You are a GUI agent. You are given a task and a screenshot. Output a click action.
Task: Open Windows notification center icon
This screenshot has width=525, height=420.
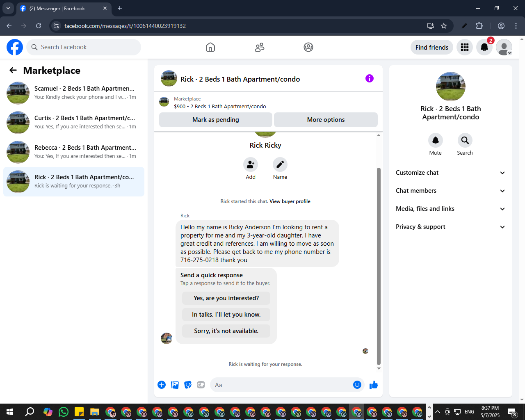coord(512,412)
